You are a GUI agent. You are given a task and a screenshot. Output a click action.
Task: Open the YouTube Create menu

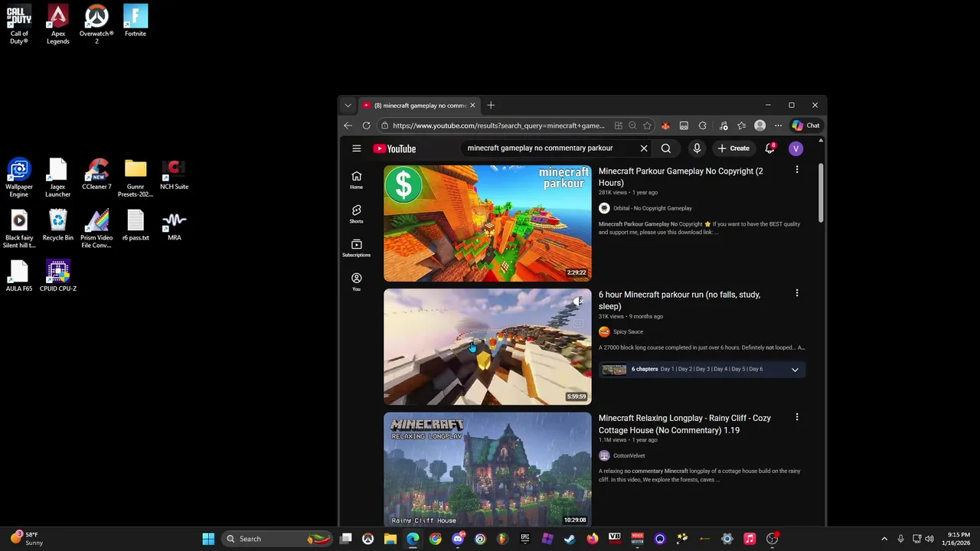click(x=733, y=148)
